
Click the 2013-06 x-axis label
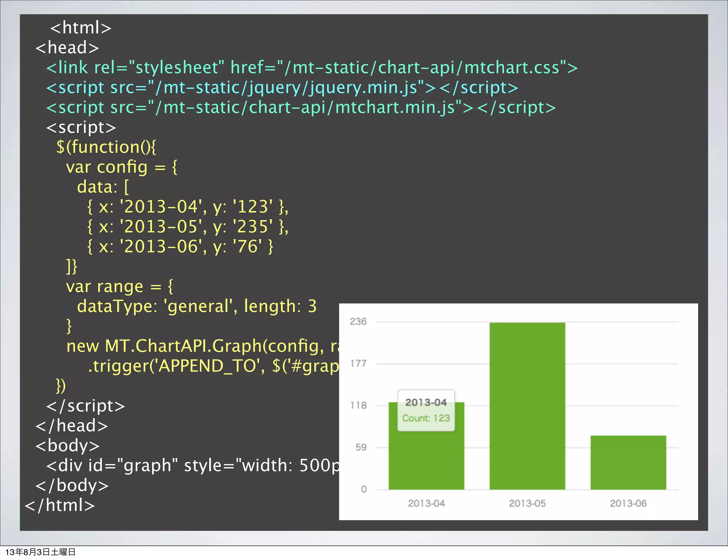[628, 504]
